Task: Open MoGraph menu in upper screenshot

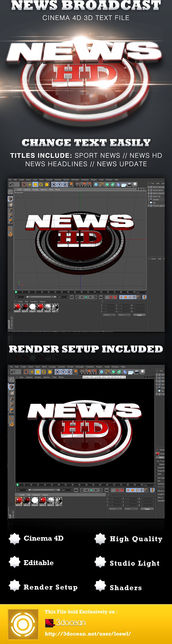Action: (75, 180)
